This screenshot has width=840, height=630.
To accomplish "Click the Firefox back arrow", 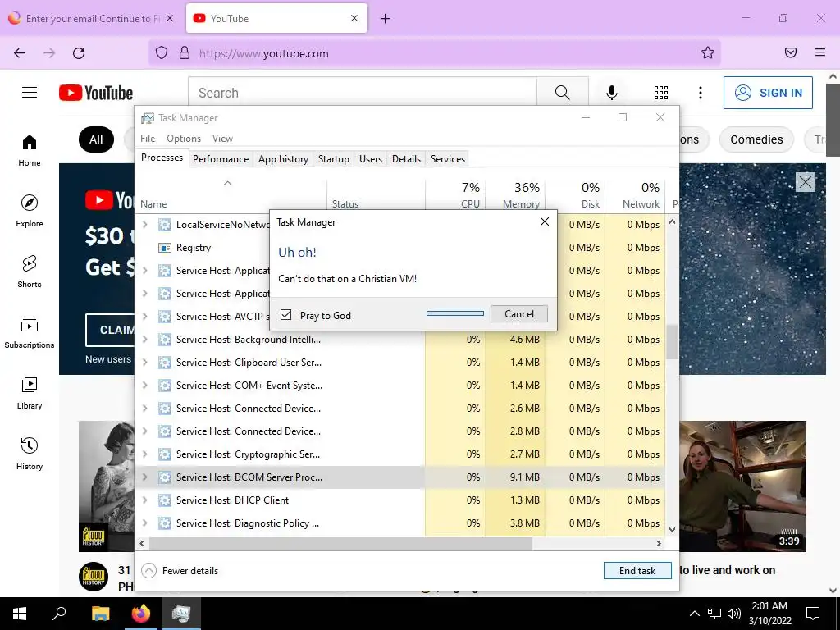I will 20,53.
